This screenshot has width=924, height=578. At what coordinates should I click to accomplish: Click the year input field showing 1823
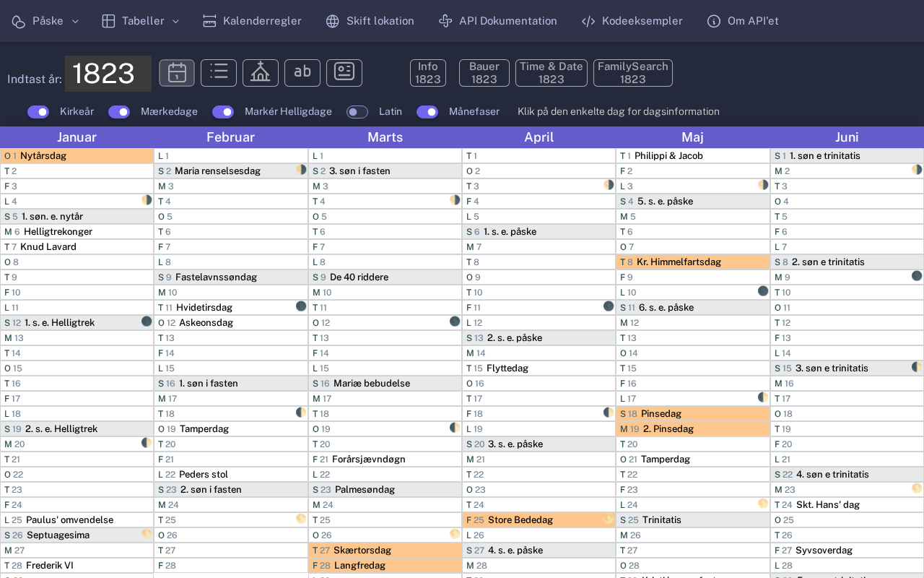(x=108, y=74)
